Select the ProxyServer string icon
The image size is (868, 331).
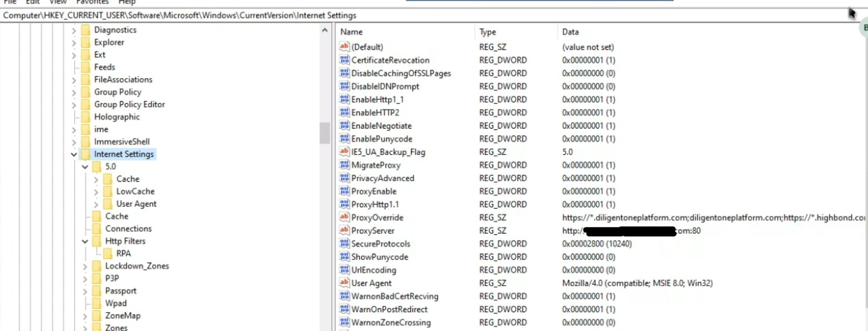tap(344, 230)
